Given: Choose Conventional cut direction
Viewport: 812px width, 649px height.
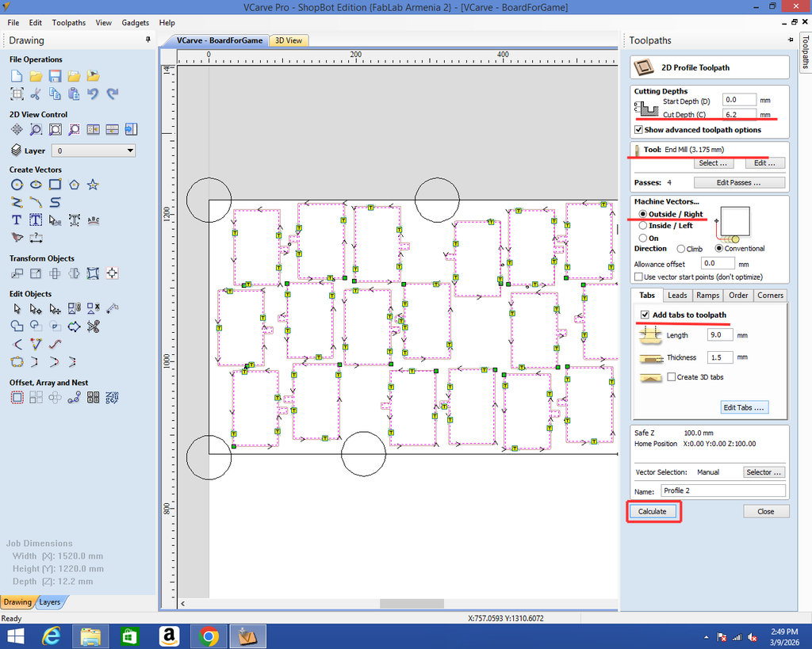Looking at the screenshot, I should 718,248.
